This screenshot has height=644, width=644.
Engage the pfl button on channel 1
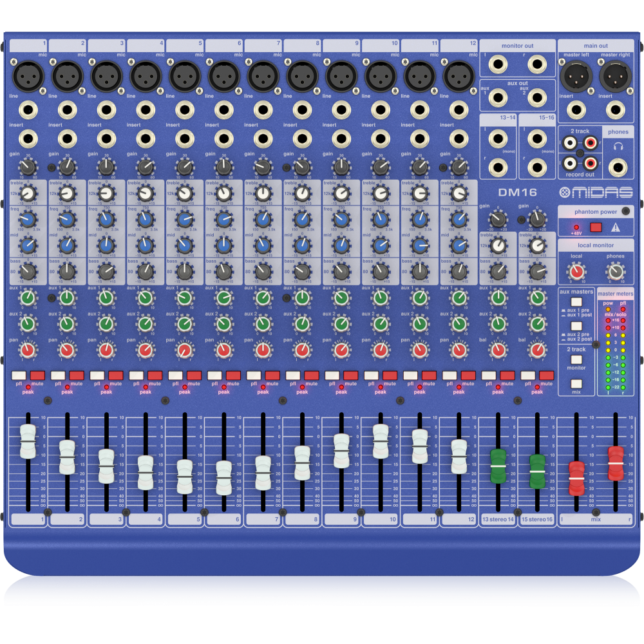pyautogui.click(x=19, y=375)
